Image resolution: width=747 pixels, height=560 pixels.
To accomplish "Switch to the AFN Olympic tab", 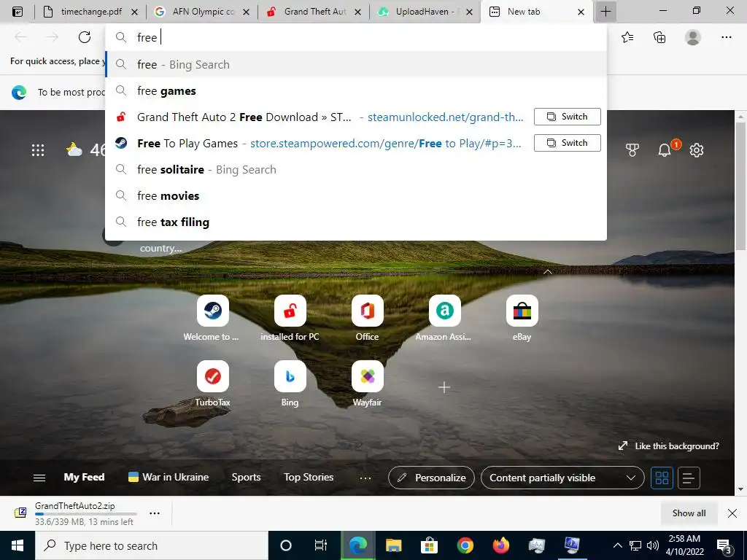I will tap(203, 12).
